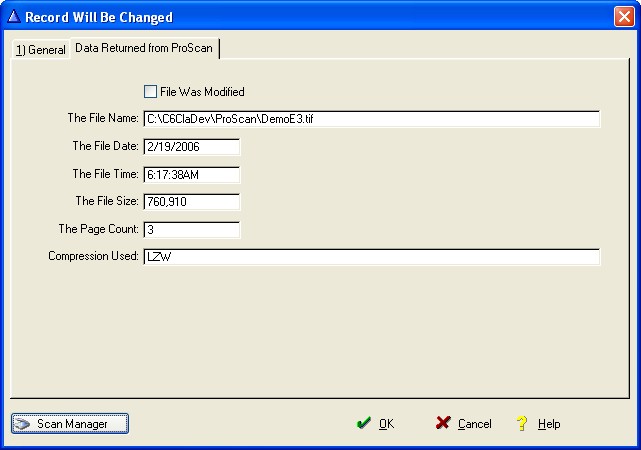Click into The File Name field
Viewport: 641px width, 450px height.
371,119
